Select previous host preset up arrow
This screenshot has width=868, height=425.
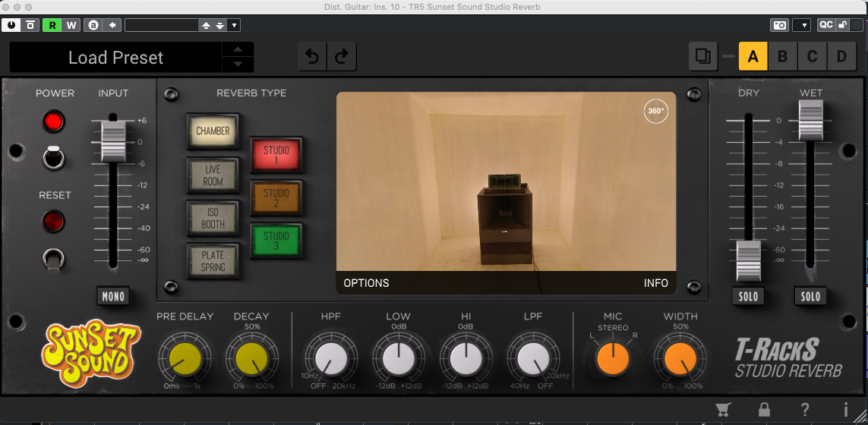click(206, 25)
